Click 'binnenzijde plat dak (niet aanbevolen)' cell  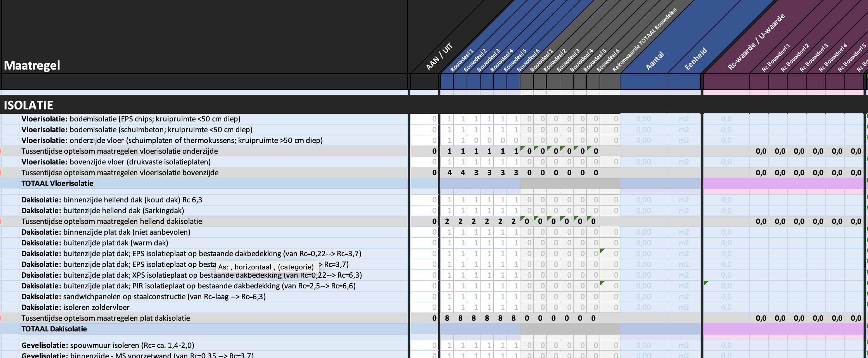click(x=106, y=232)
